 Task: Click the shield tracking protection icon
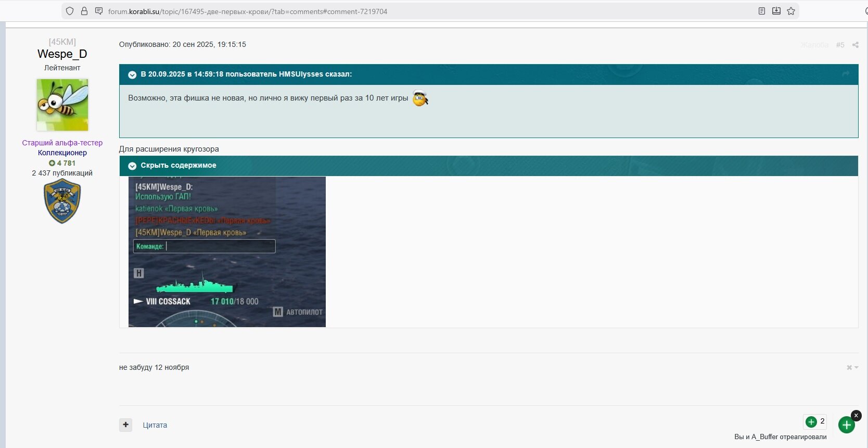pyautogui.click(x=70, y=11)
